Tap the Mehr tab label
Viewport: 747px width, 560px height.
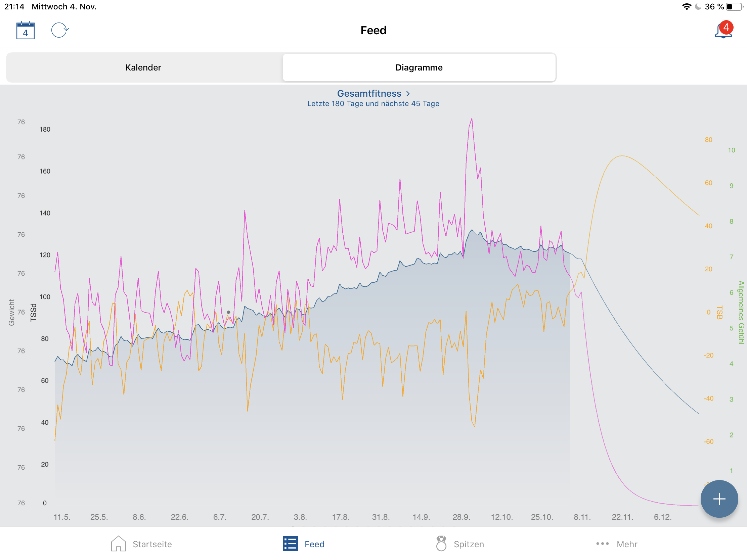(627, 544)
